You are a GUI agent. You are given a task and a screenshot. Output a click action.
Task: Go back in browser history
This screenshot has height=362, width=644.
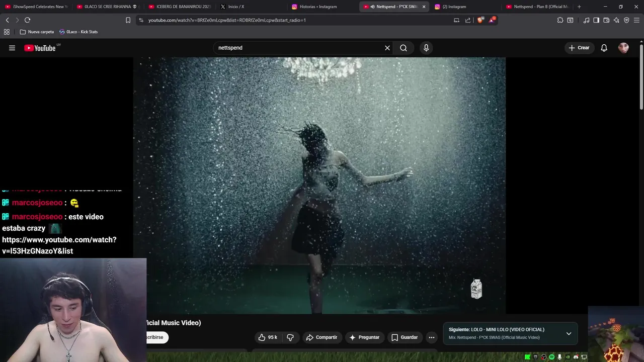click(7, 20)
